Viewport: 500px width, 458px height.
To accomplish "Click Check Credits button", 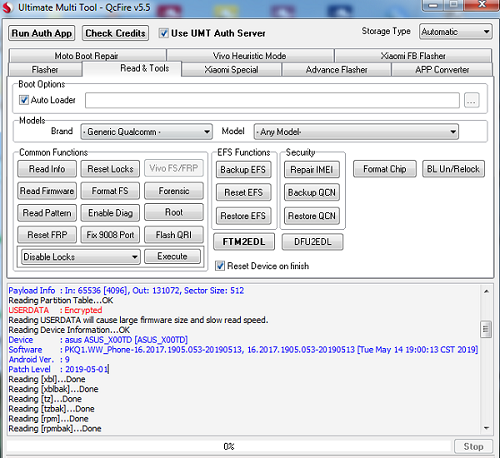I will coord(115,33).
